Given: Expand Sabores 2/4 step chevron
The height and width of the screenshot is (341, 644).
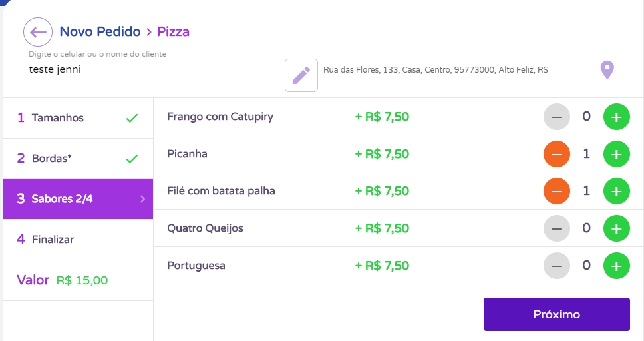Looking at the screenshot, I should coord(142,199).
